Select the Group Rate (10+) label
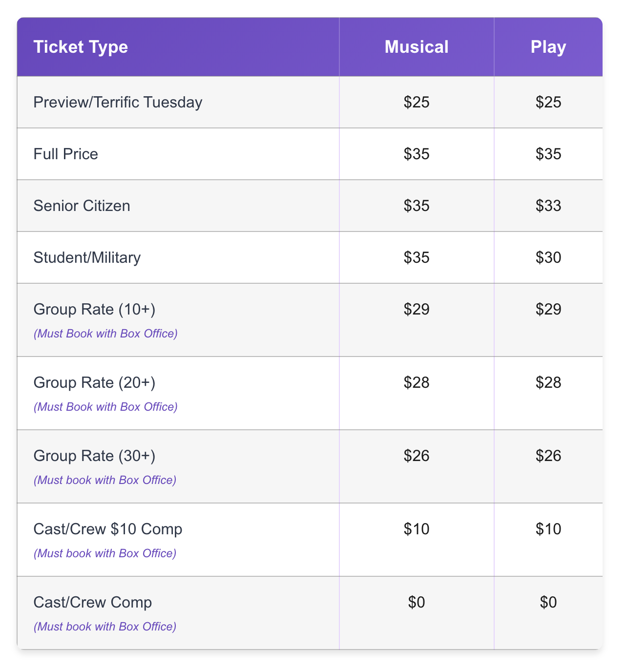The image size is (626, 672). (x=94, y=309)
